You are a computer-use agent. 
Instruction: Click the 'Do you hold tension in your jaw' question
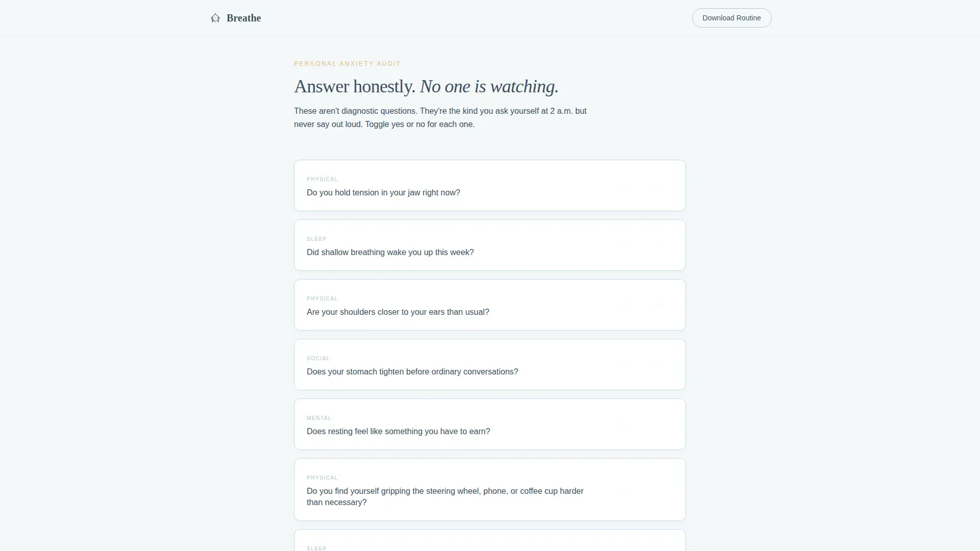point(383,193)
